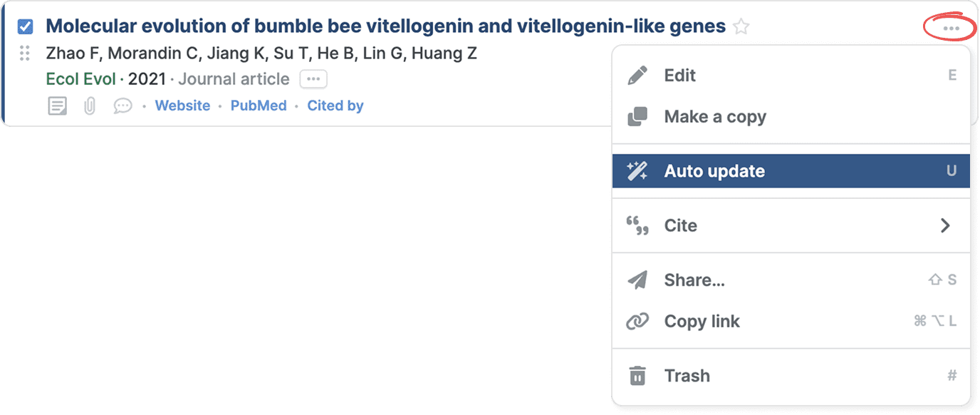Open the comments speech bubble icon

coord(123,106)
